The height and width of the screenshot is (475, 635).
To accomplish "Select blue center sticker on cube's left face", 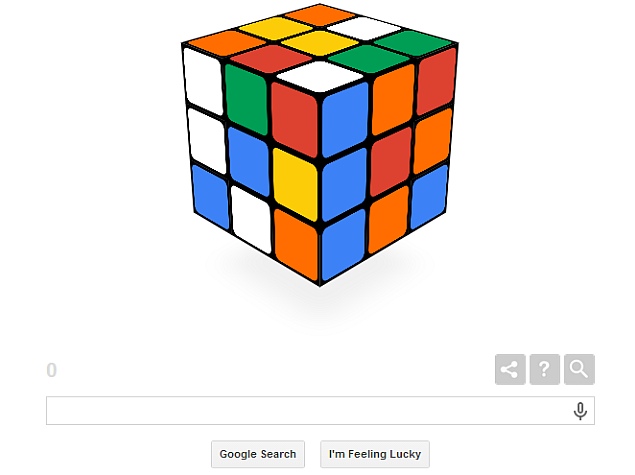I will point(249,162).
